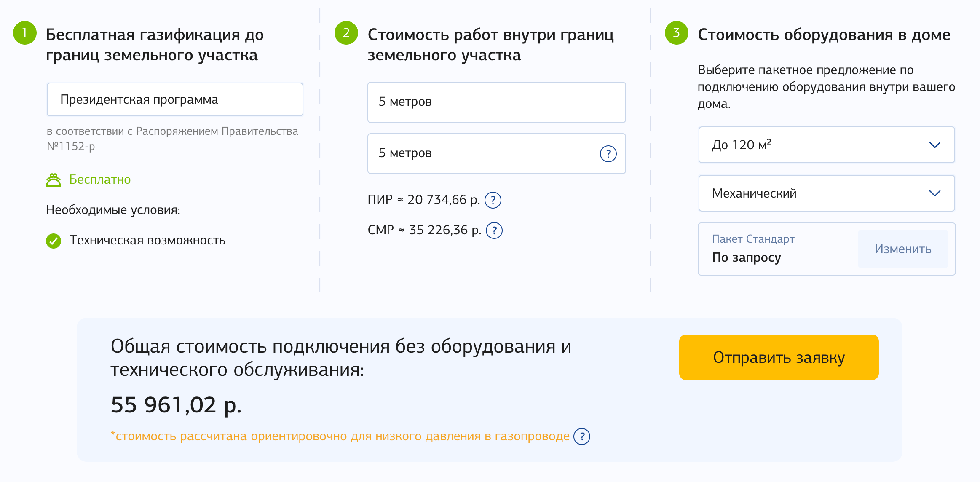Click the ПИР ≈ 20 734,66 р. value

(x=424, y=200)
